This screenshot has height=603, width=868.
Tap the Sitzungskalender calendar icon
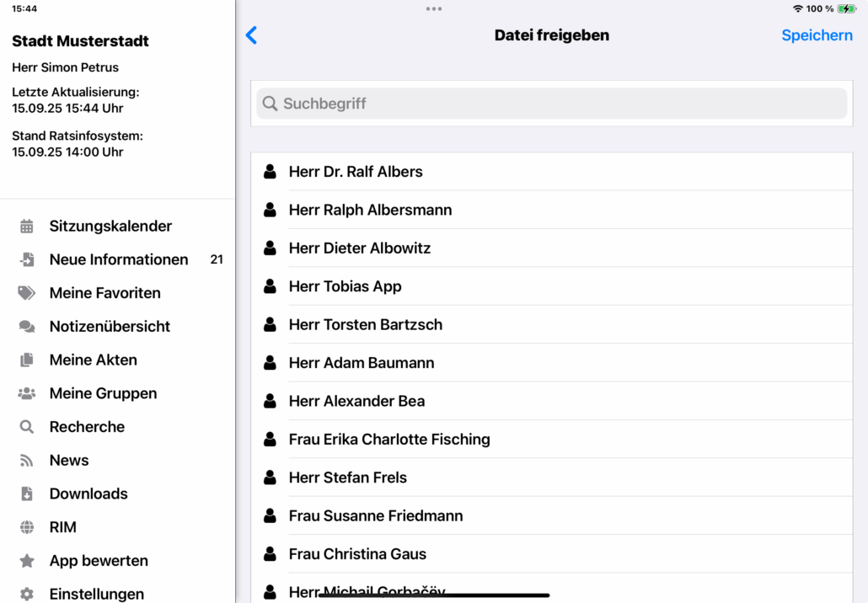[x=27, y=226]
